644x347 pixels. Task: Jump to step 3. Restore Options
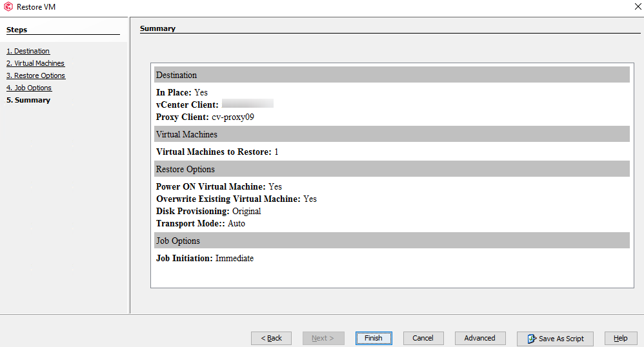35,75
